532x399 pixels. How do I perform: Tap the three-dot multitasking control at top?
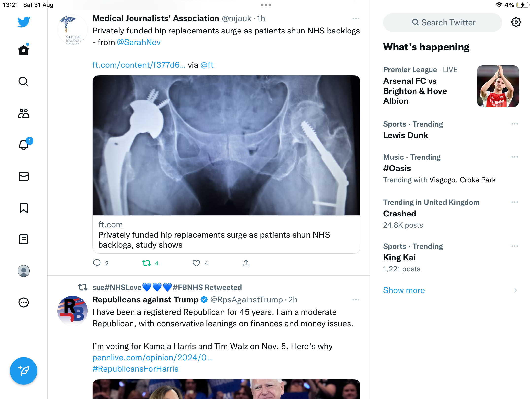tap(266, 5)
